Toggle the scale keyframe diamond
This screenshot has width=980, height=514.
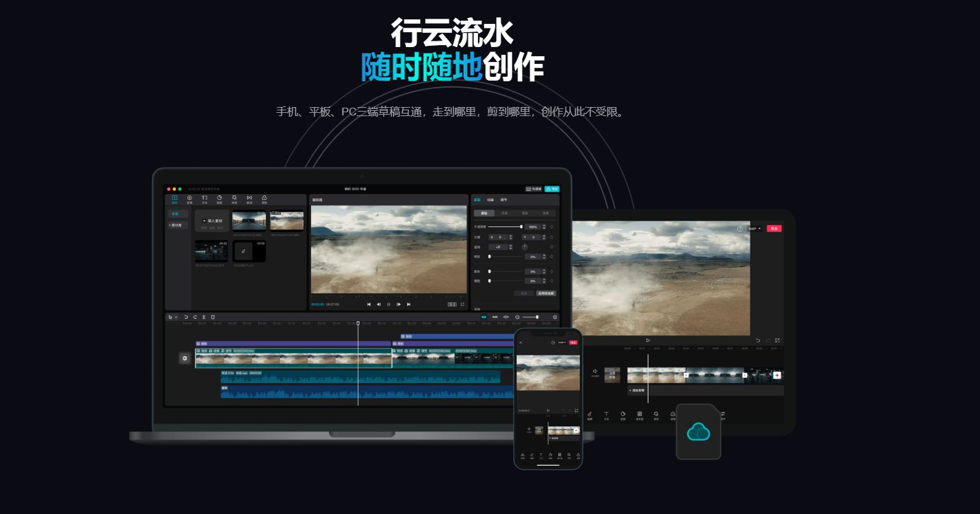pyautogui.click(x=552, y=257)
